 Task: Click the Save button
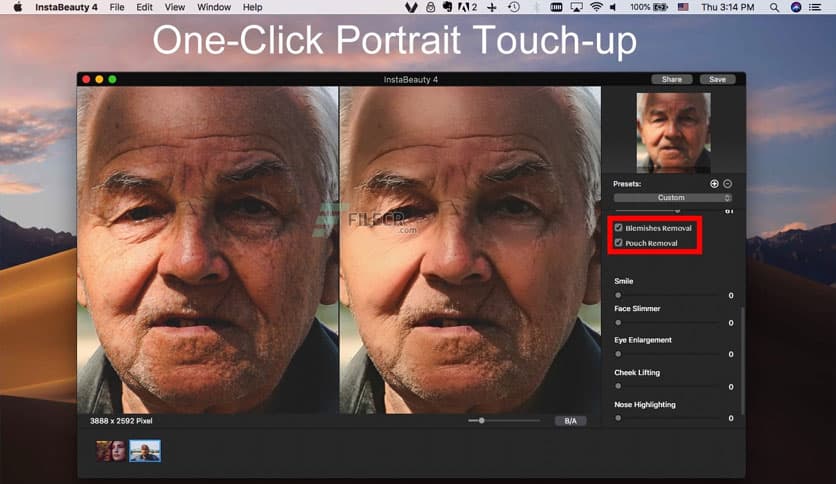pos(717,79)
